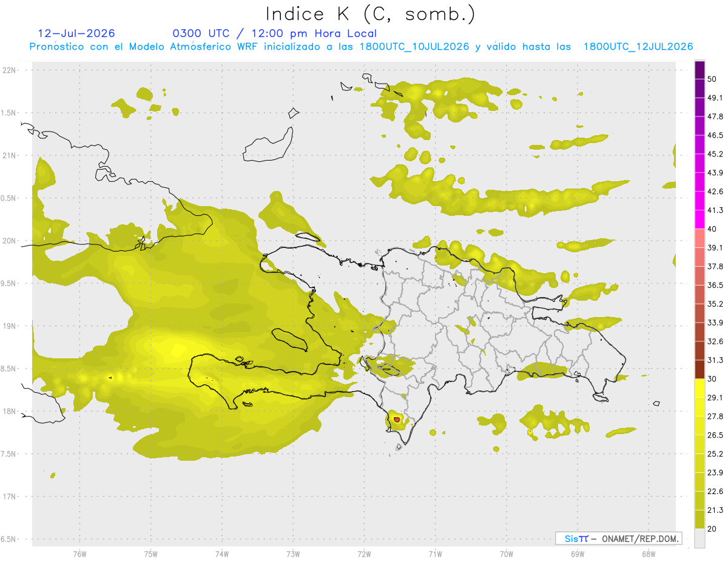This screenshot has width=728, height=562.
Task: Click the '26.5' color scale value
Action: tap(715, 435)
